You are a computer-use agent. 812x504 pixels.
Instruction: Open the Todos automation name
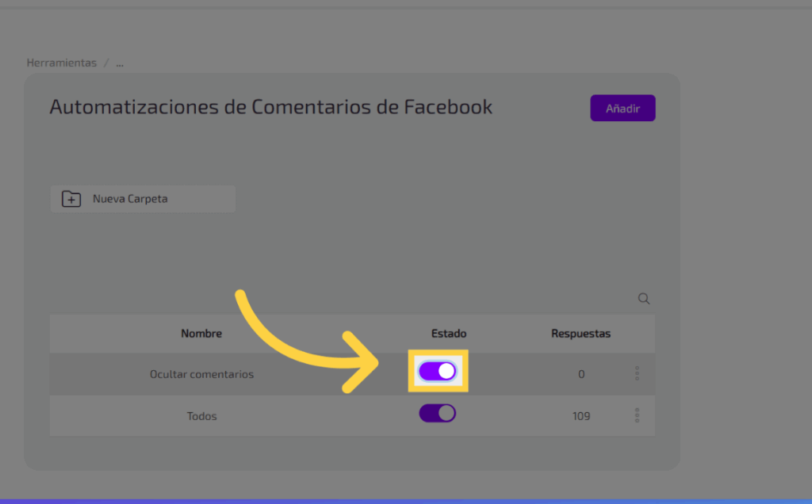click(201, 416)
